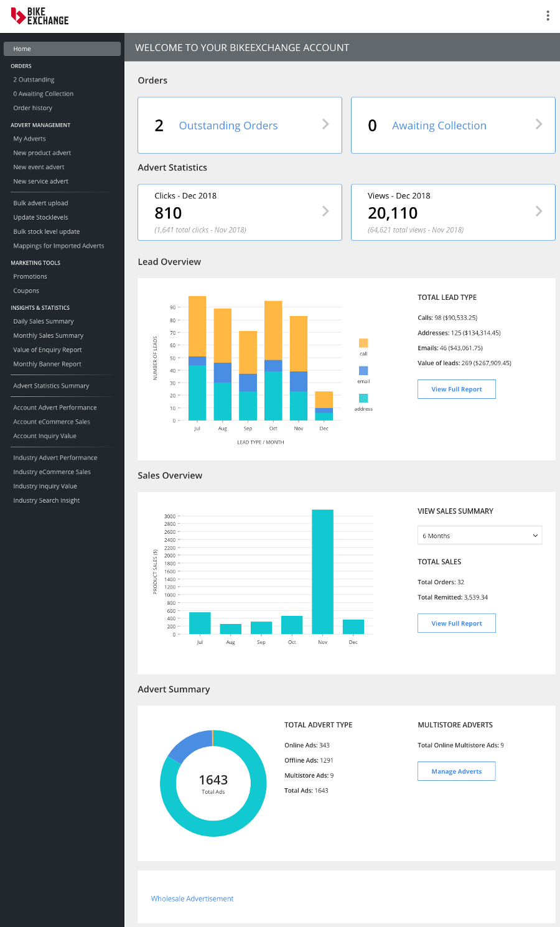
Task: Go to Order history
Action: [33, 108]
